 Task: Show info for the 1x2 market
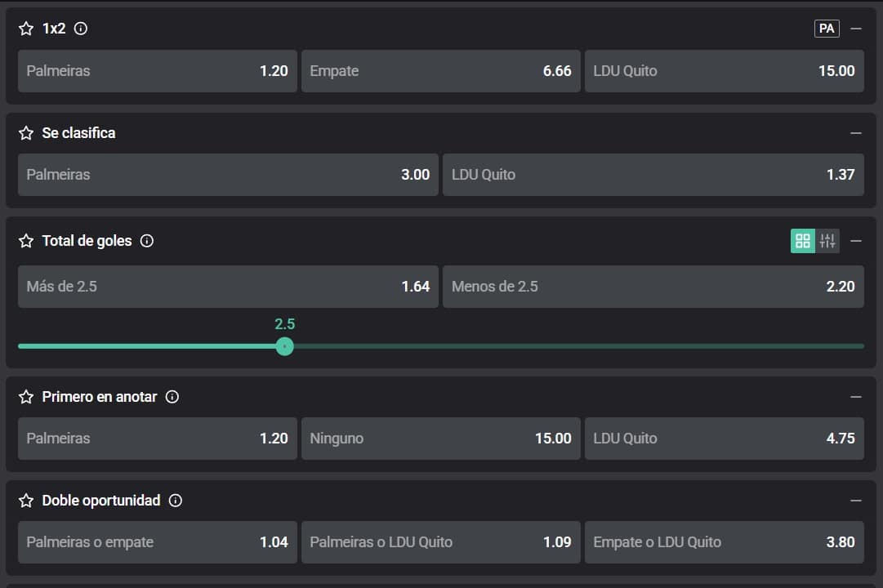(x=81, y=29)
